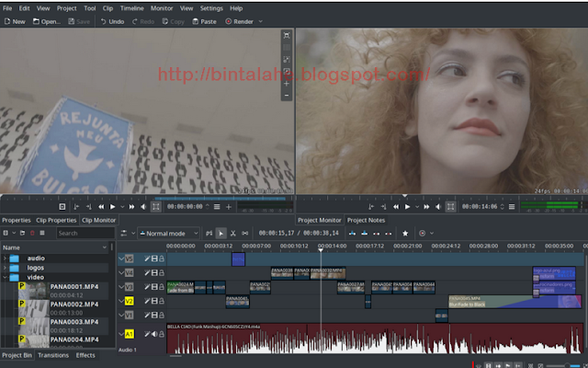Viewport: 588px width, 368px height.
Task: Open the Normal mode edit dropdown
Action: [168, 233]
